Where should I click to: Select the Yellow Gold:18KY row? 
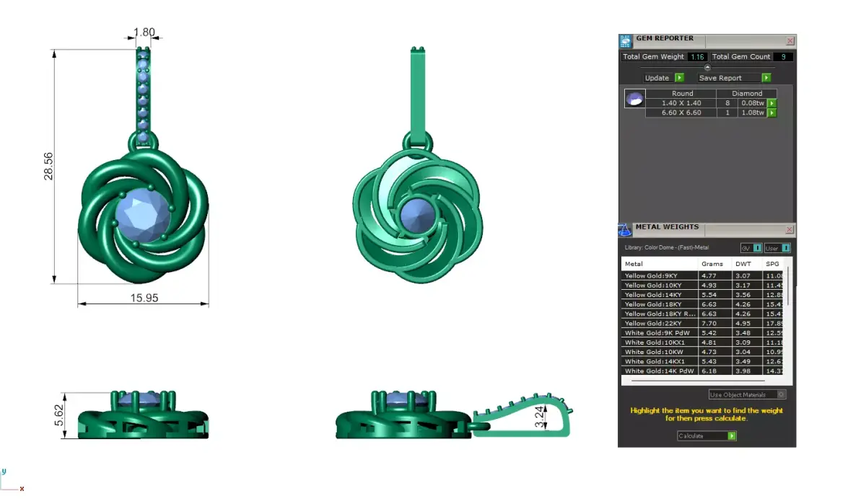point(703,304)
